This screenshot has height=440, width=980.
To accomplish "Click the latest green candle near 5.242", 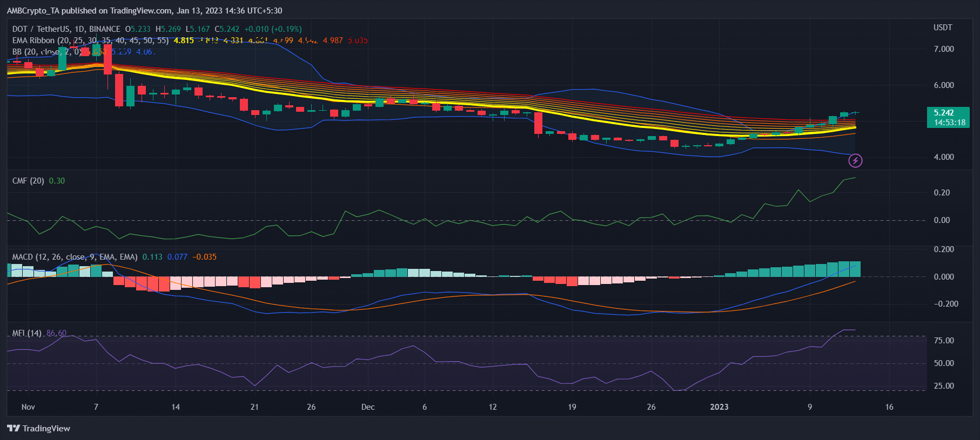I will tap(855, 113).
